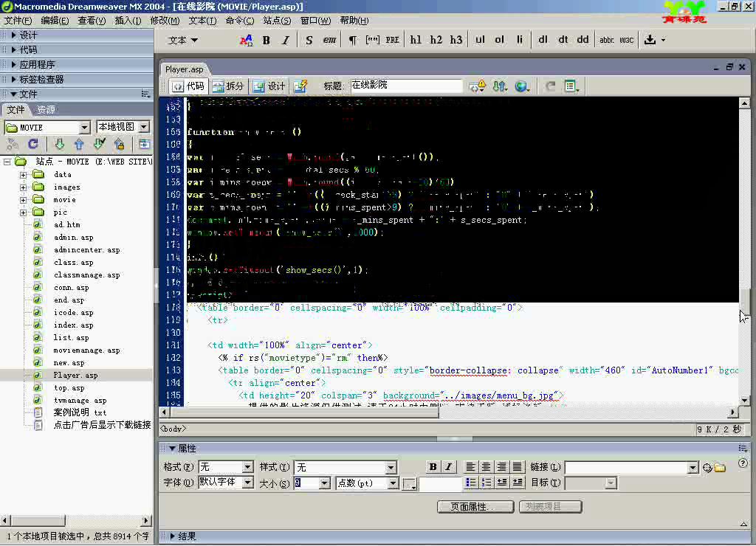Set justify alignment in Properties panel

click(517, 466)
